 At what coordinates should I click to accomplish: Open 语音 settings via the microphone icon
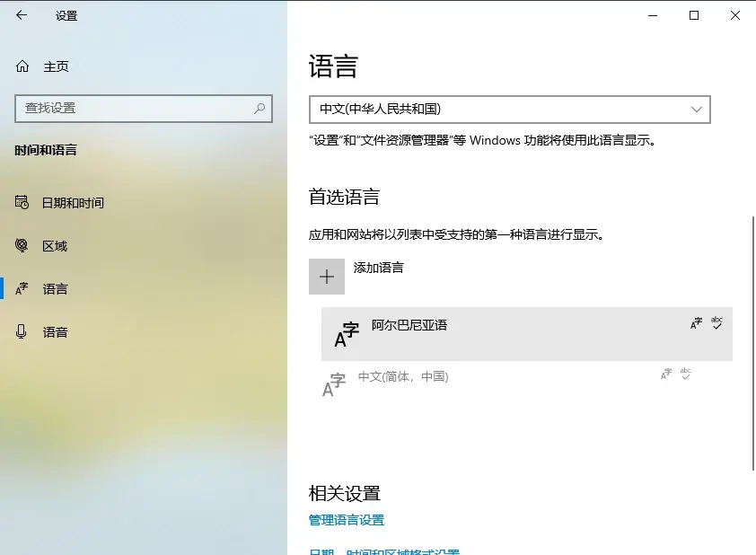[x=22, y=331]
